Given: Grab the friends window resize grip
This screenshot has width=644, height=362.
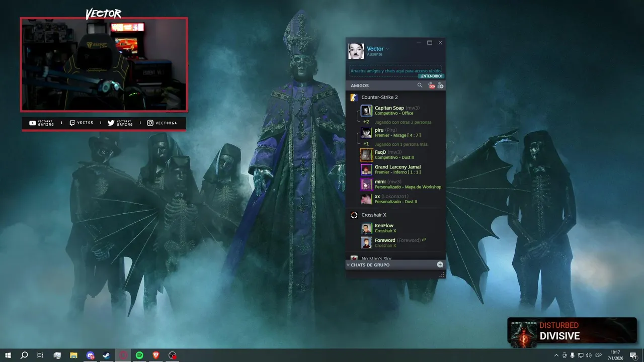Looking at the screenshot, I should 442,275.
